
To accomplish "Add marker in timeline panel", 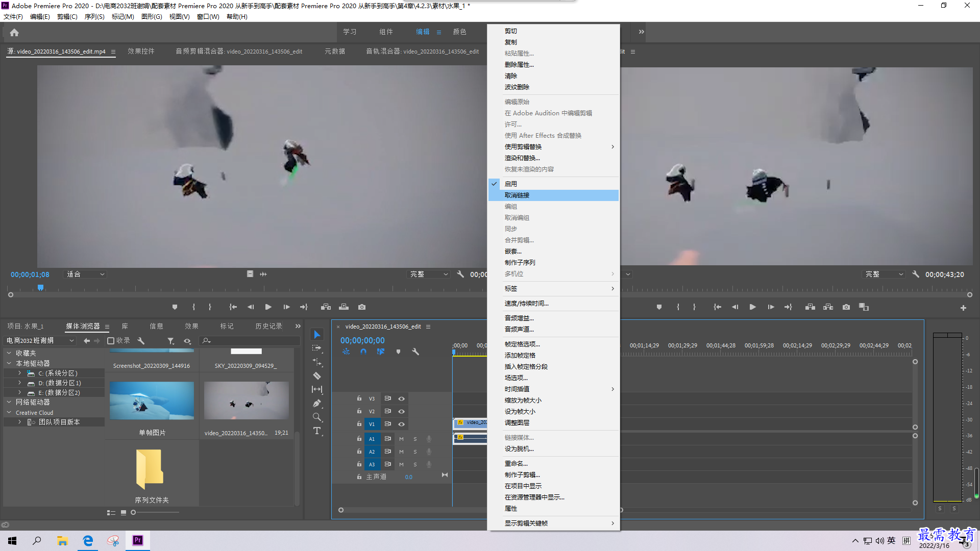I will [398, 352].
